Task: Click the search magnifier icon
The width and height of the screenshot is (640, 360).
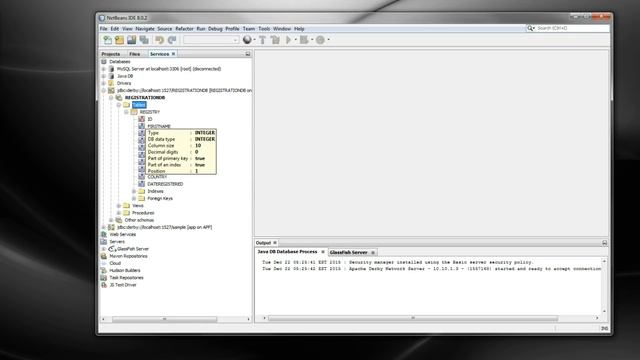Action: click(x=530, y=28)
